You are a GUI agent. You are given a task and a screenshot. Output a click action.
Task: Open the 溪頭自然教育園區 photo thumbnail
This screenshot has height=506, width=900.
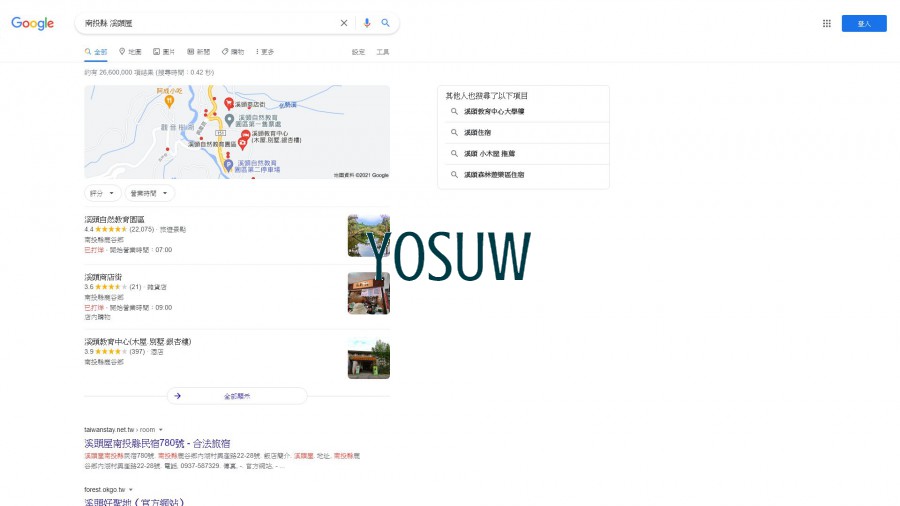point(368,235)
